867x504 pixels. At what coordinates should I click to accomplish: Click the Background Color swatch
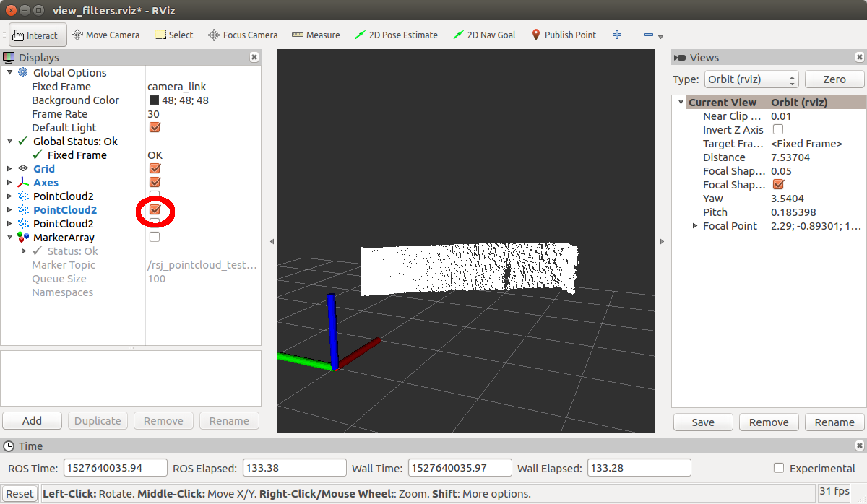tap(154, 100)
